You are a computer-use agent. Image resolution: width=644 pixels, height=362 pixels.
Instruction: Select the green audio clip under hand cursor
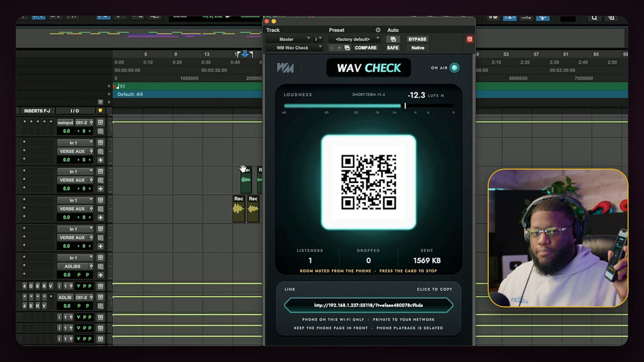point(246,180)
